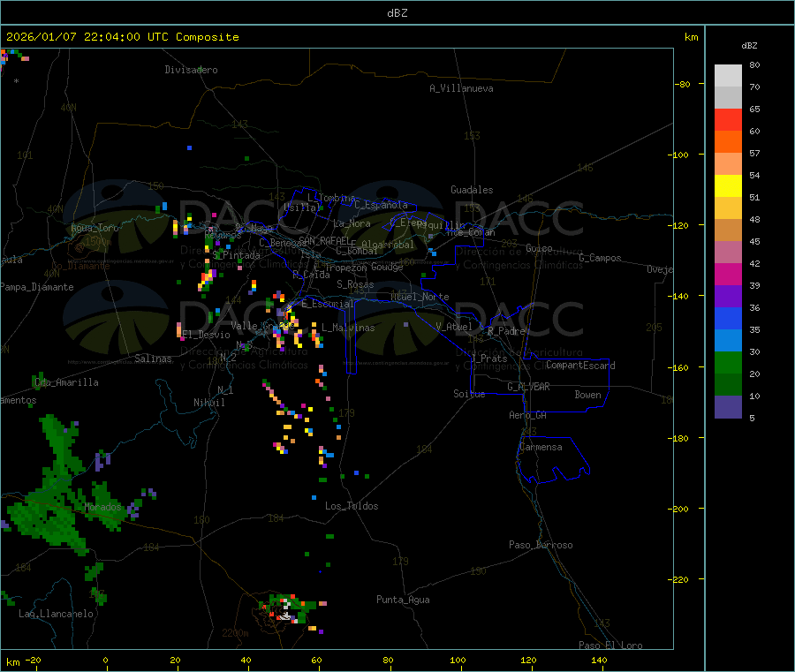This screenshot has width=795, height=672.
Task: Click the Nihuil location label
Action: [x=208, y=403]
